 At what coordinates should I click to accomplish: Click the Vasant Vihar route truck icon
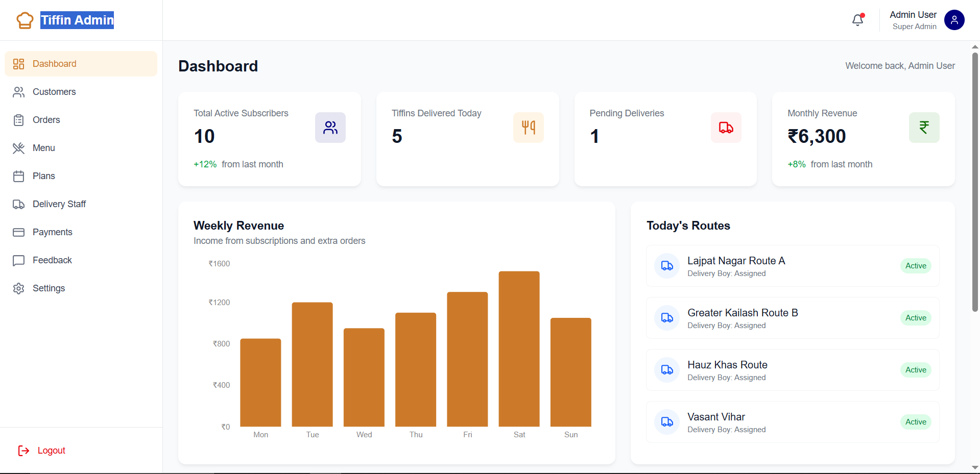(667, 422)
